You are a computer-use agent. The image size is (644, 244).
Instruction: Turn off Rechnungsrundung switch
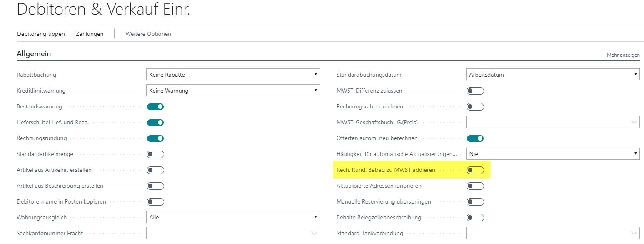155,138
